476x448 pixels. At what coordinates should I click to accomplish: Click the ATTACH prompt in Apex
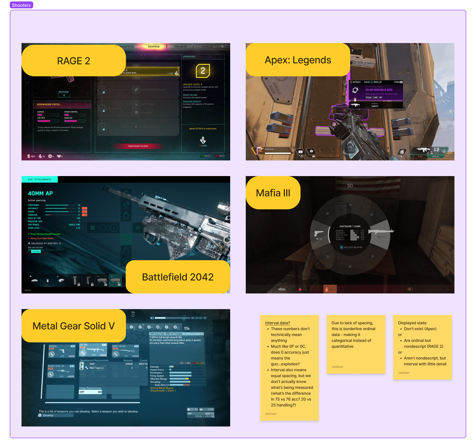[x=355, y=82]
